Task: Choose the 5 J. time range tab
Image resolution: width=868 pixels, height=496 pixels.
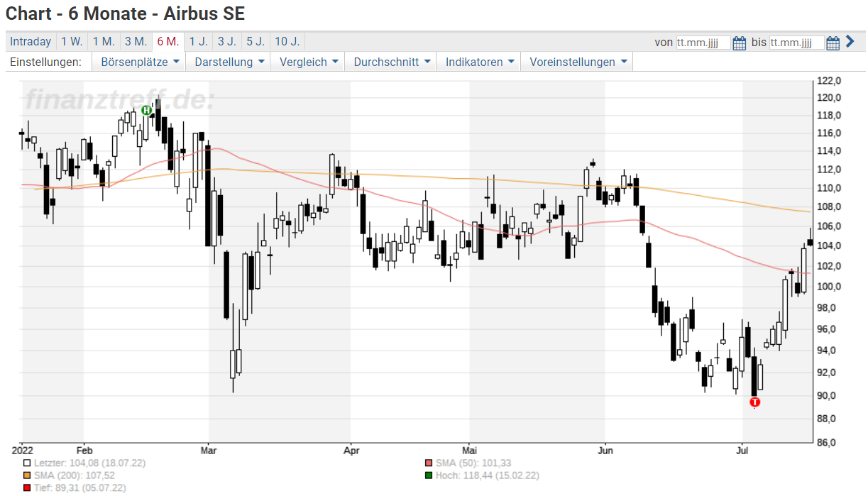Action: tap(256, 42)
